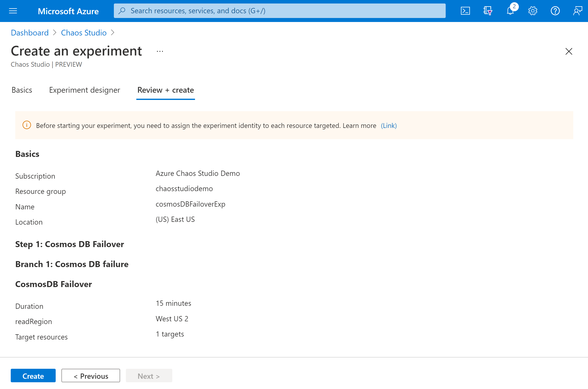
Task: Click the Azure Cloud Shell icon
Action: pos(465,11)
